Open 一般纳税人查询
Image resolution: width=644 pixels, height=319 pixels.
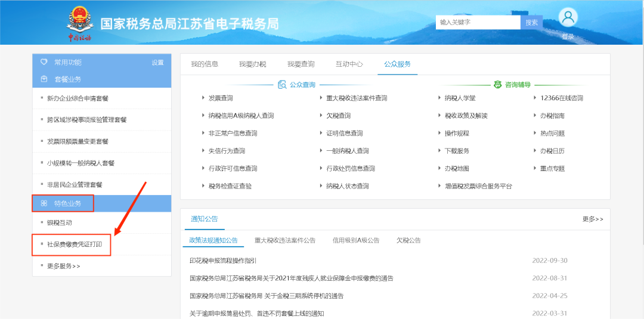point(348,151)
